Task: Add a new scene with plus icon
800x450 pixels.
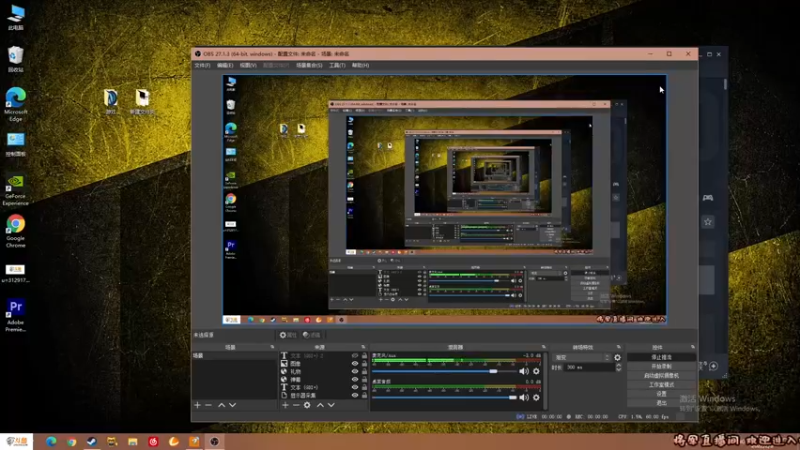Action: [x=197, y=405]
